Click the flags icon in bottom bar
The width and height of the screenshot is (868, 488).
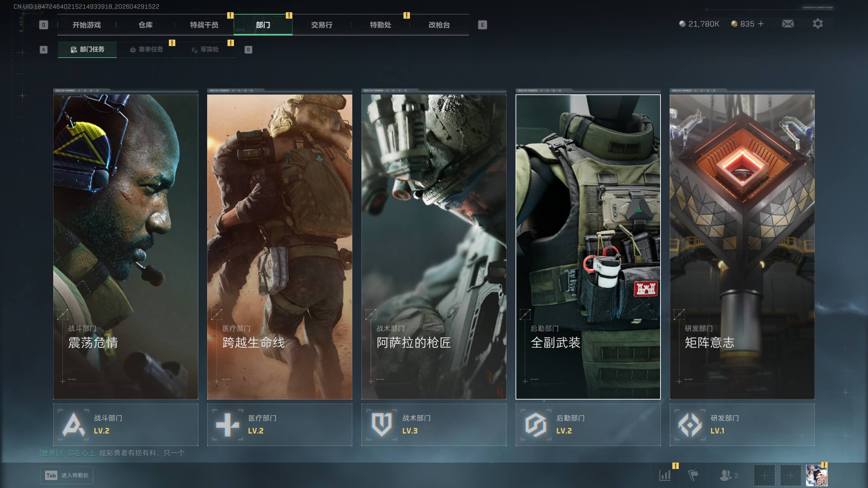693,475
